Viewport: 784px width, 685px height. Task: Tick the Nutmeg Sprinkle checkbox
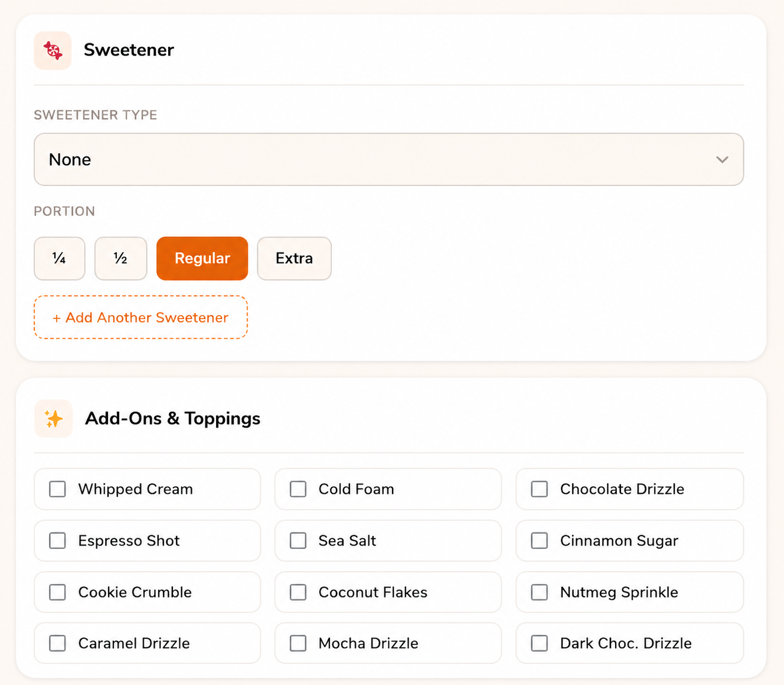coord(539,592)
